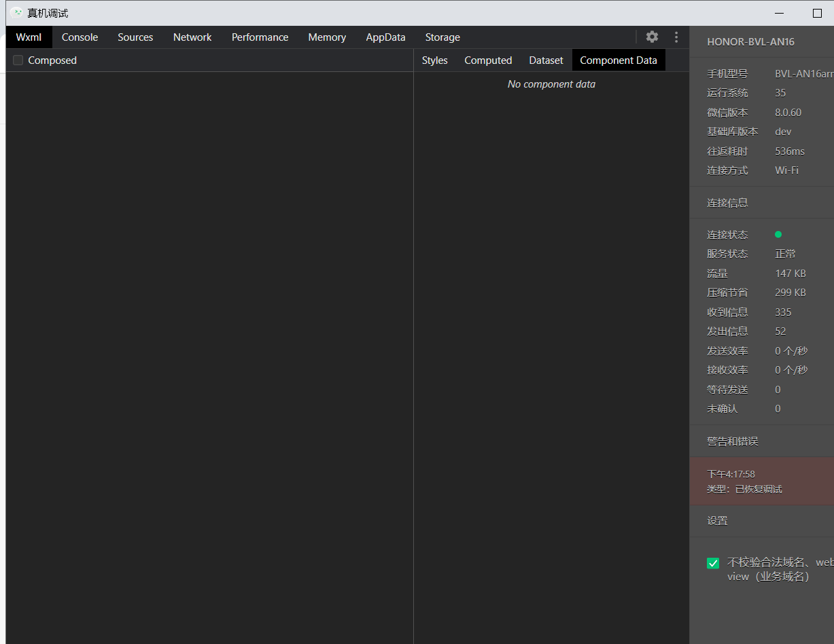Click the 压缩节省 value 299 KB
Viewport: 834px width, 644px height.
(x=790, y=293)
